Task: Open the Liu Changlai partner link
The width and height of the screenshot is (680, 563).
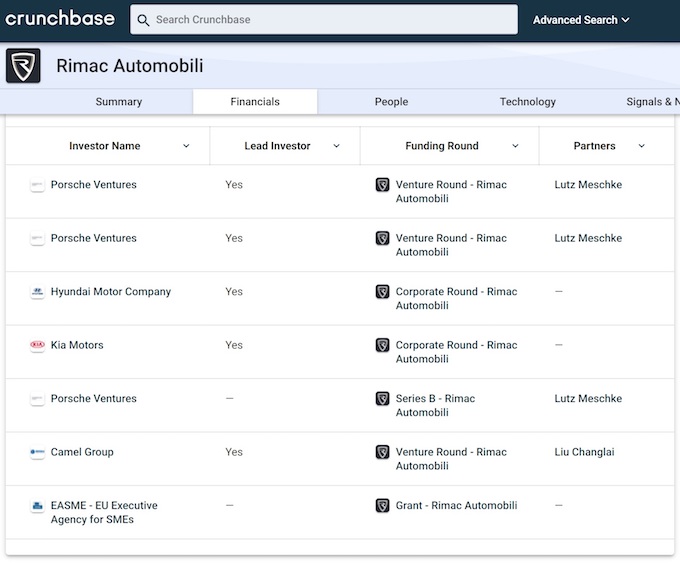Action: pyautogui.click(x=584, y=452)
